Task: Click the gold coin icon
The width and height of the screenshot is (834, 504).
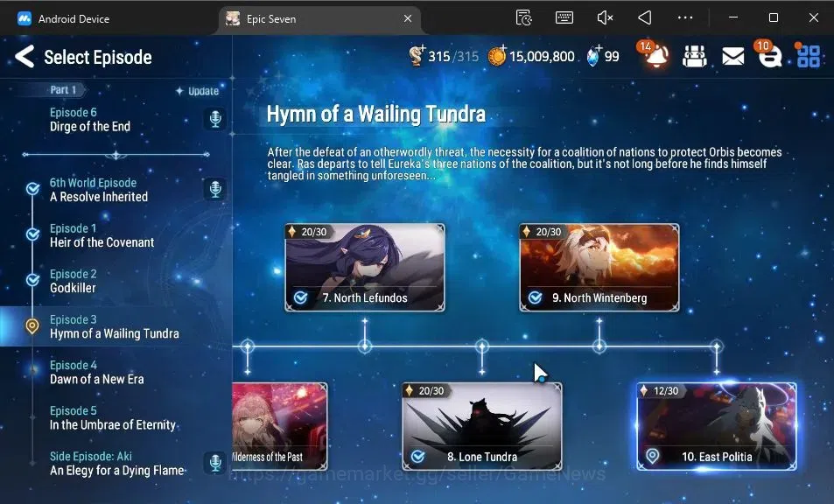Action: coord(497,56)
